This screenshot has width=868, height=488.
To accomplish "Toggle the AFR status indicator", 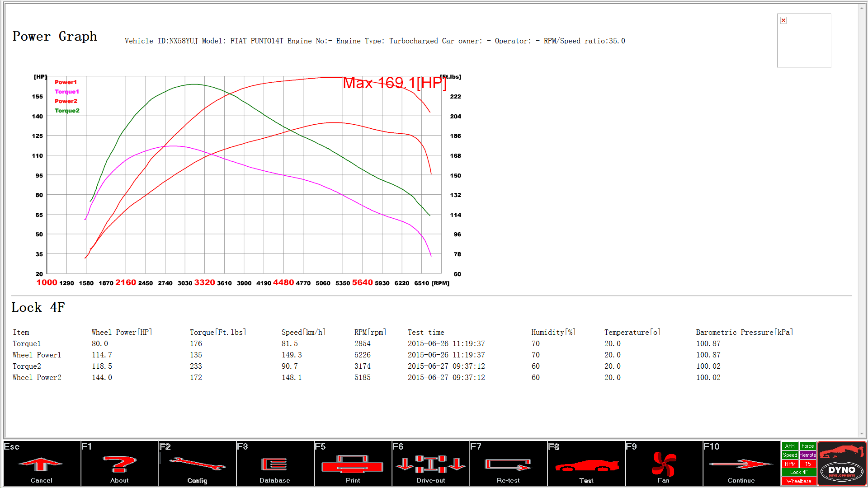I will [x=790, y=446].
